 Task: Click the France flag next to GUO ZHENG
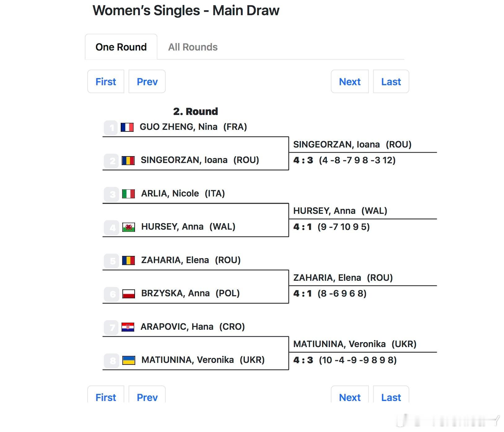coord(127,127)
